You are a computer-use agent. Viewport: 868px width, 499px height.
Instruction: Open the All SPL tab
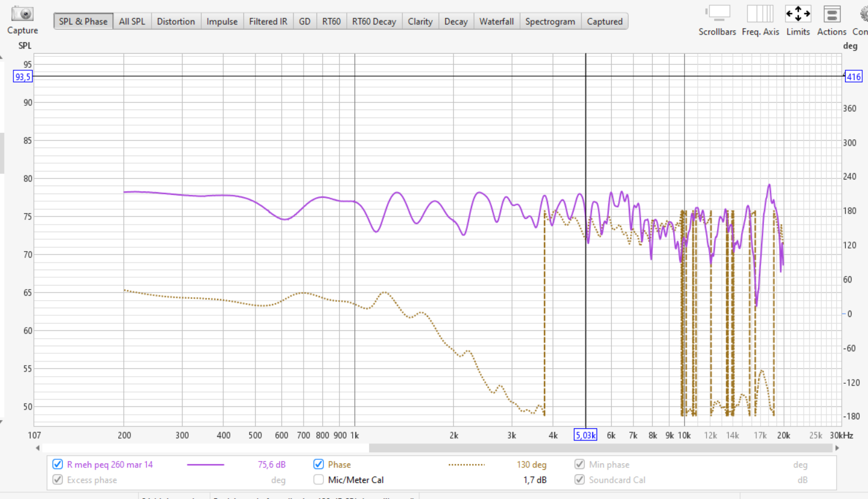(x=132, y=21)
